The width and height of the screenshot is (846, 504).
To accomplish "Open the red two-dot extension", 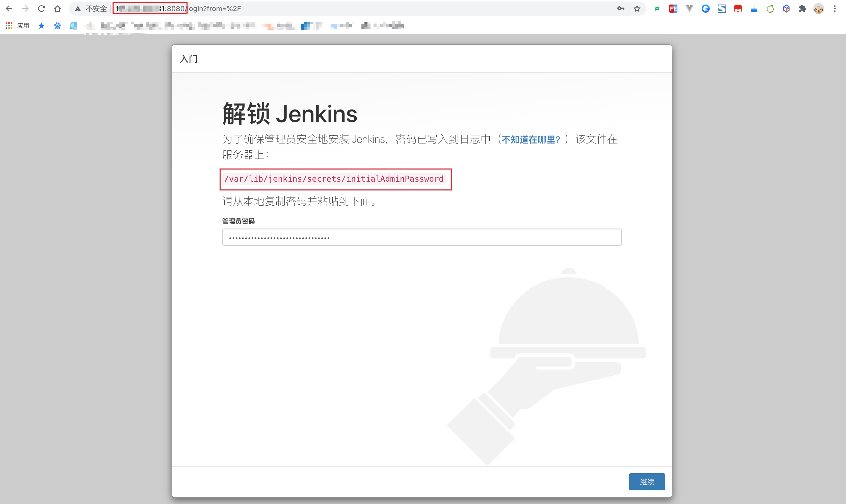I will [738, 9].
